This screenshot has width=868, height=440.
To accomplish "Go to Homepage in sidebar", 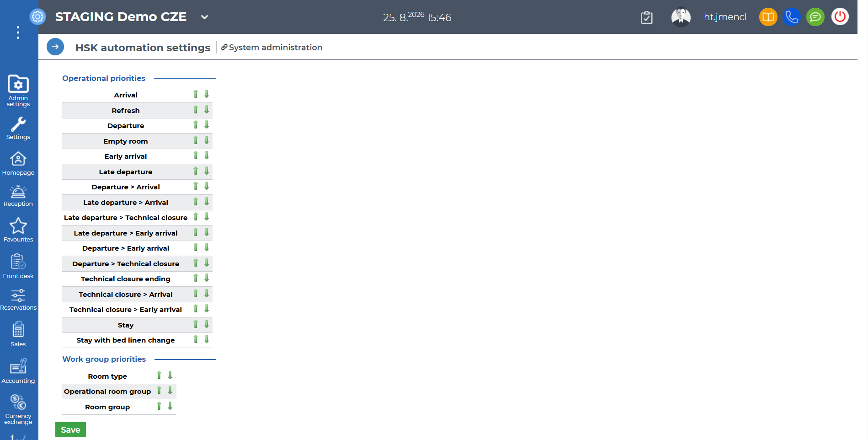I will 18,164.
